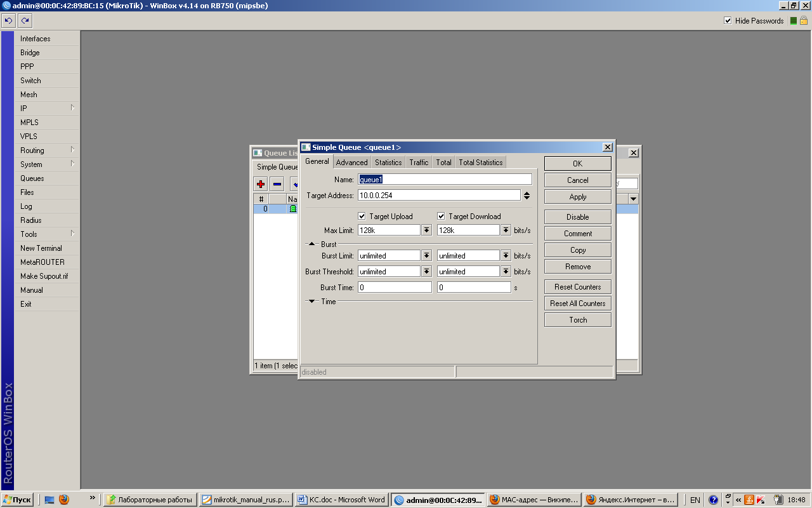Screen dimensions: 812x508
Task: Click the Apply button
Action: [x=577, y=197]
